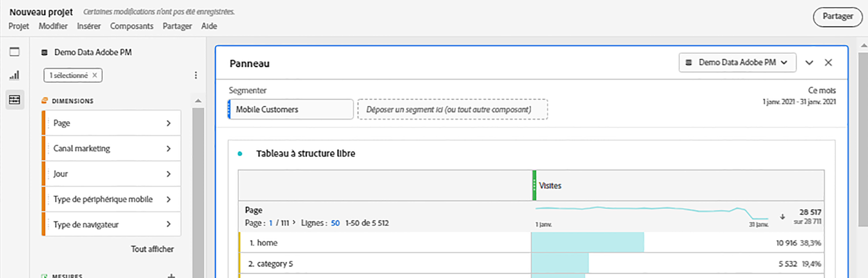868x278 pixels.
Task: Open the Demo Data Adobe PM dropdown
Action: 737,63
